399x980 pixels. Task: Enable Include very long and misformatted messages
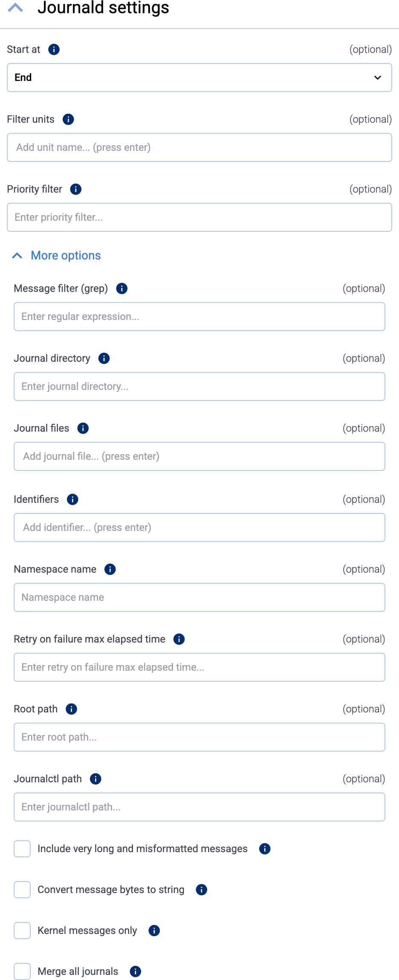click(22, 849)
